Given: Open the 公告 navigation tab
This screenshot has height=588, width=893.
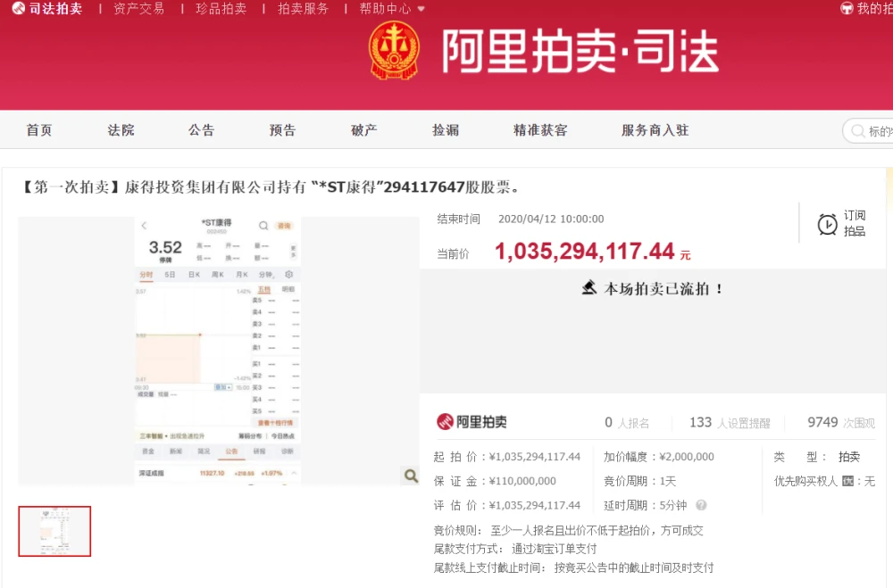Looking at the screenshot, I should pyautogui.click(x=202, y=130).
